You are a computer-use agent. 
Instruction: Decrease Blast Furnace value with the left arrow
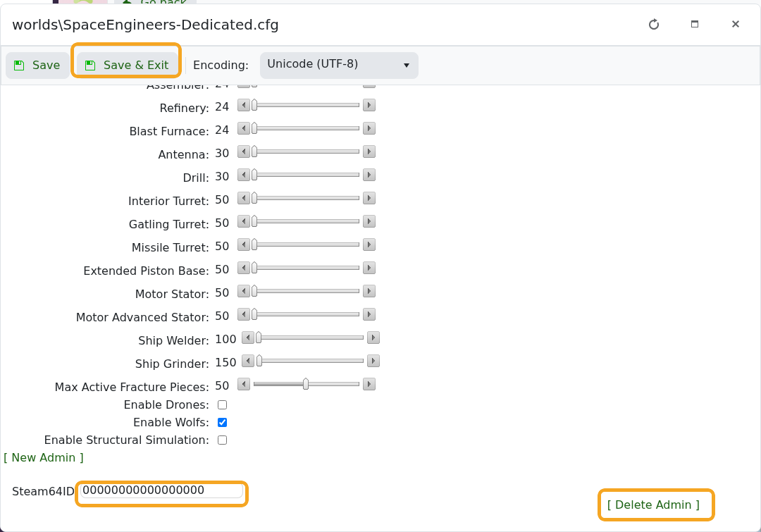click(x=244, y=128)
